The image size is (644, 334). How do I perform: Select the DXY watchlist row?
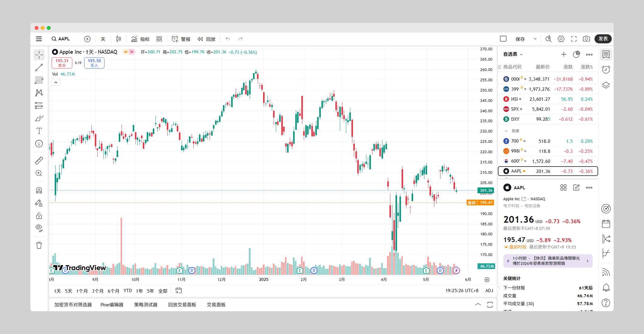click(548, 119)
